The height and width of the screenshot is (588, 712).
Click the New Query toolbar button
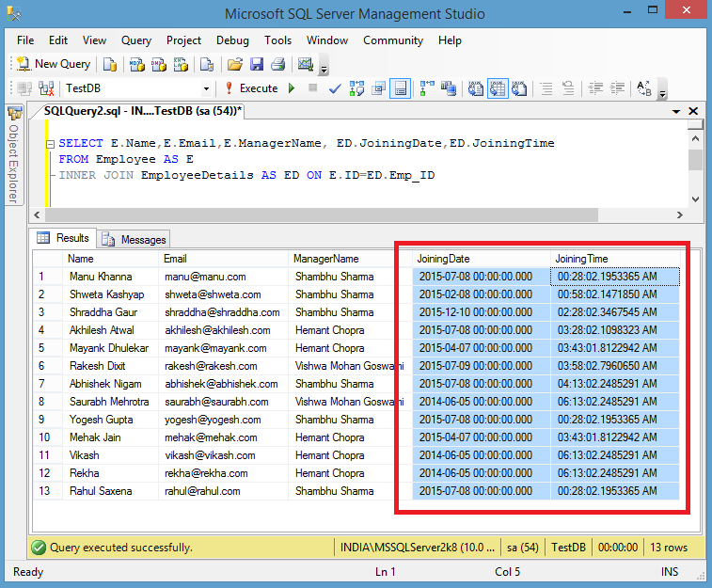point(53,64)
